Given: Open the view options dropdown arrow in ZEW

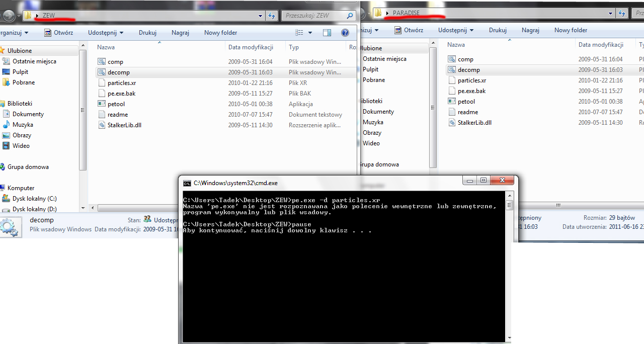Looking at the screenshot, I should pyautogui.click(x=310, y=33).
